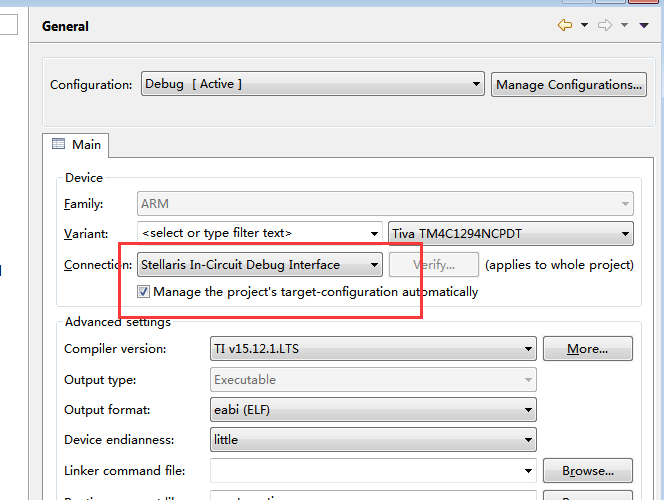This screenshot has width=664, height=500.
Task: Open the view menu triangle icon
Action: [643, 26]
